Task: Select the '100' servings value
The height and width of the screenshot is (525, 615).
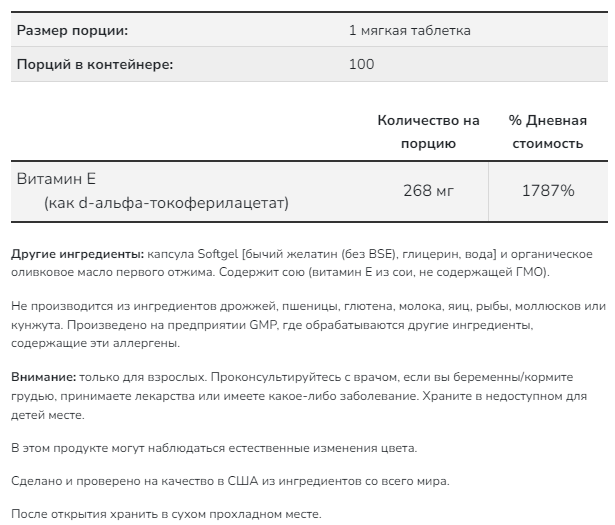Action: click(x=361, y=64)
